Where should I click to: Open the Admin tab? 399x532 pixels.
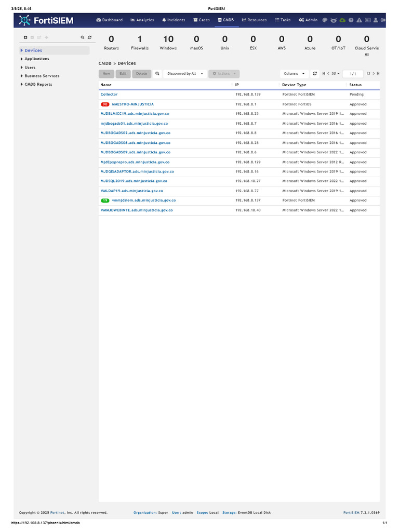[x=308, y=20]
